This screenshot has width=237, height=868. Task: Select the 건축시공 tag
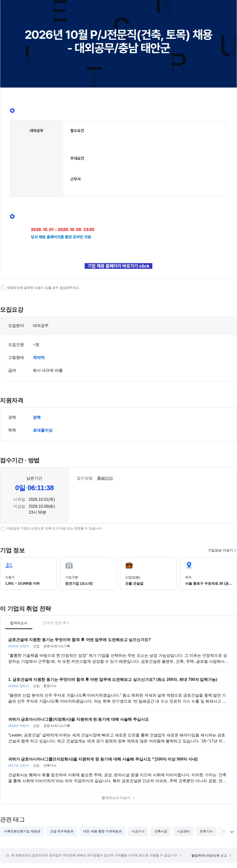point(161,831)
